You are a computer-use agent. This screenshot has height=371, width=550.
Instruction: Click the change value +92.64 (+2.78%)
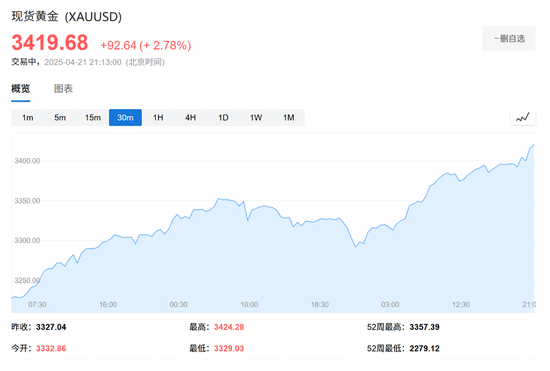click(x=146, y=45)
